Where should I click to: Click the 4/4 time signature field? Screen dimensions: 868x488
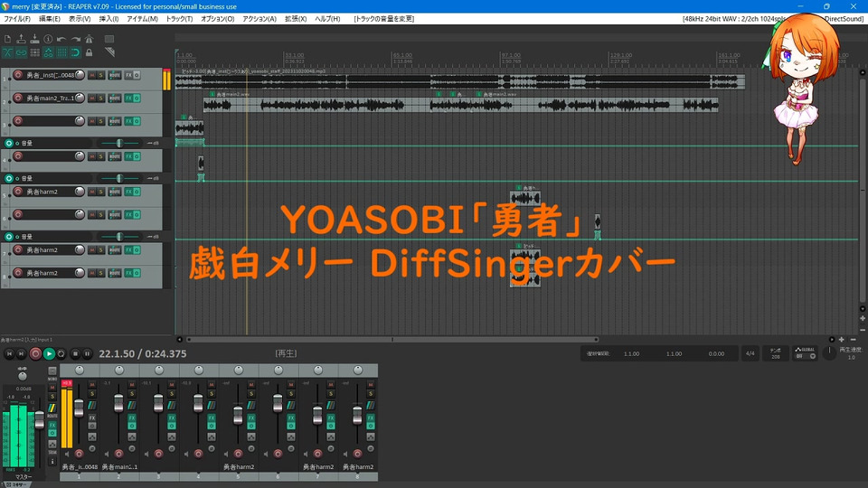[x=750, y=353]
